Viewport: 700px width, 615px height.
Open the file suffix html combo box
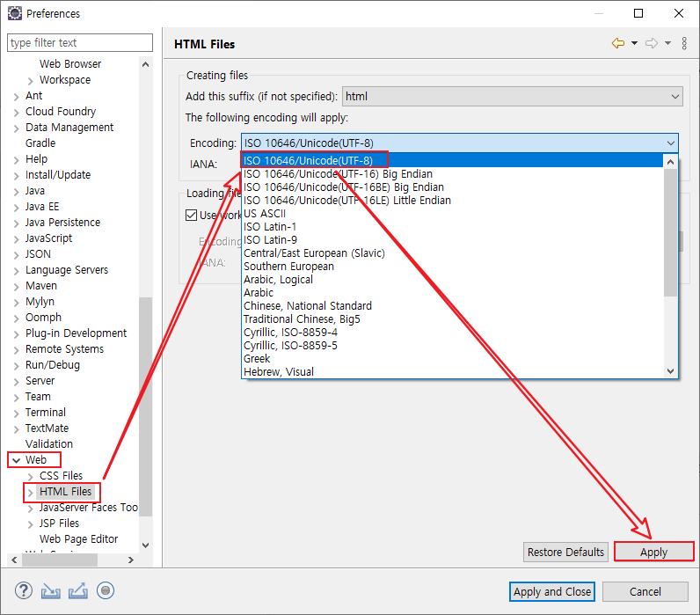click(513, 97)
